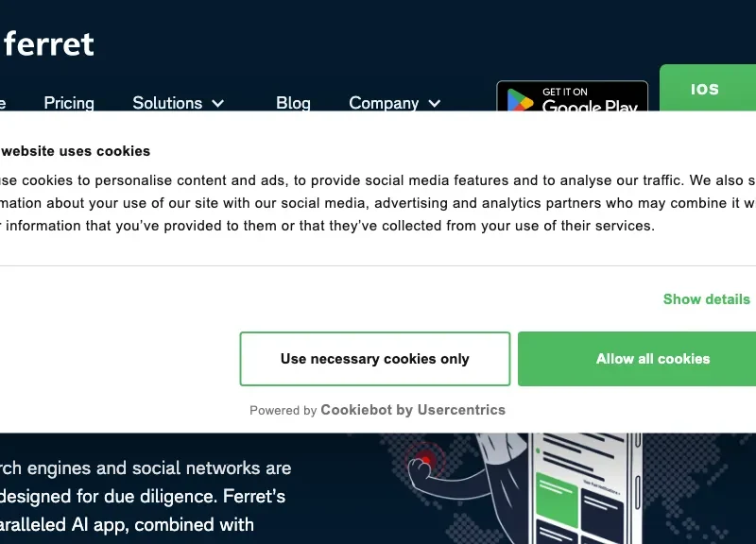Image resolution: width=756 pixels, height=544 pixels.
Task: Click the green iOS button
Action: click(707, 88)
